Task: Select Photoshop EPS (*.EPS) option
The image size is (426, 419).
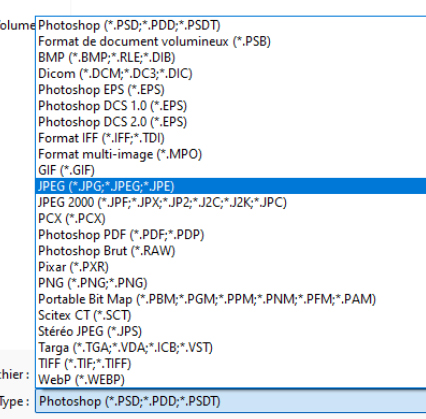Action: 231,90
